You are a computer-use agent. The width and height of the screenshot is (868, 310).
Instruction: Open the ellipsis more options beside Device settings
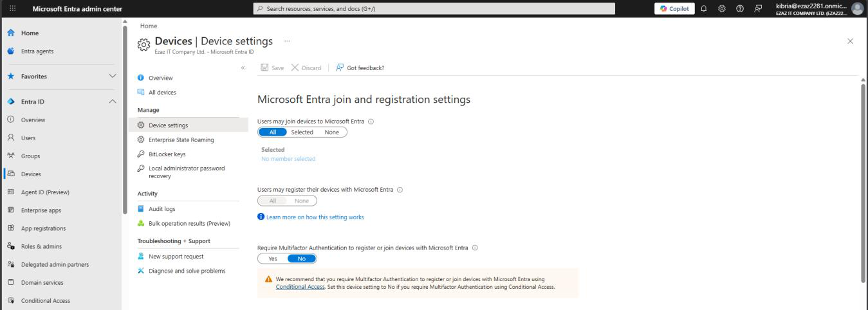coord(286,41)
